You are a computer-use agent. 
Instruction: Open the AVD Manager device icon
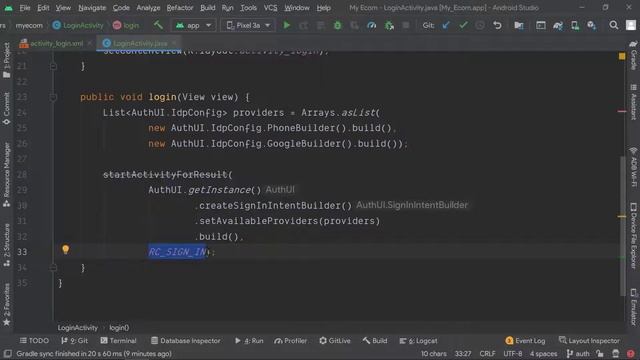tap(575, 25)
